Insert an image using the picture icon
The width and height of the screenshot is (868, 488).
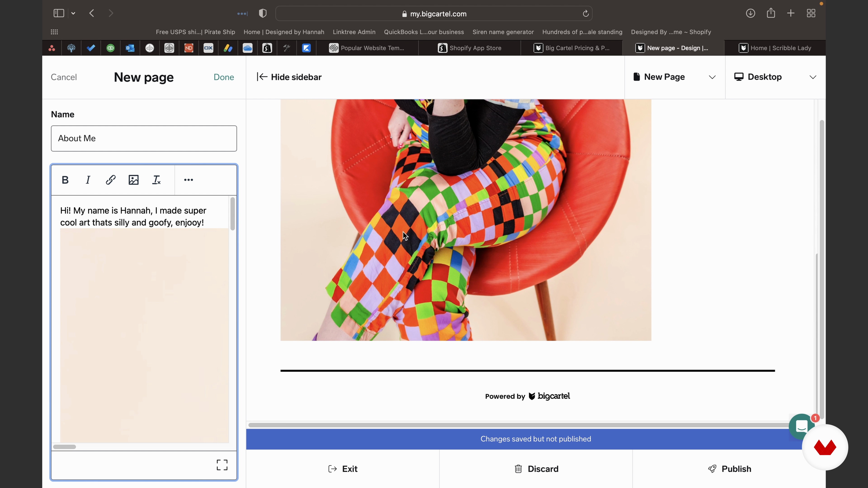pos(134,180)
